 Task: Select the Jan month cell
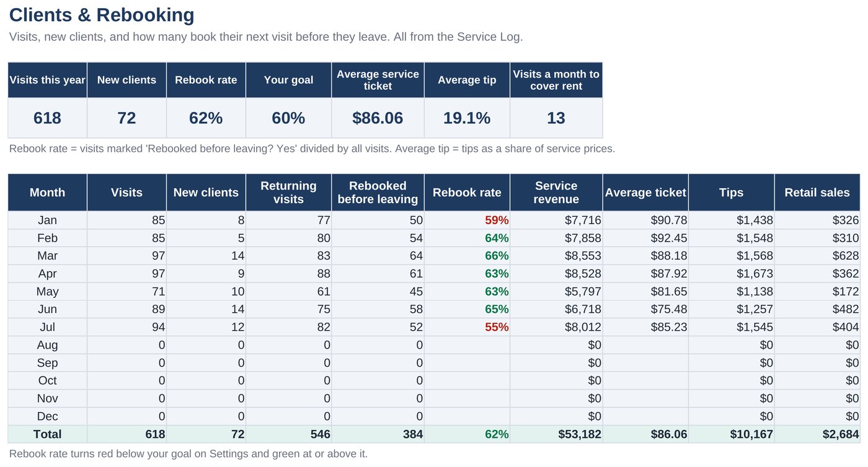[47, 220]
